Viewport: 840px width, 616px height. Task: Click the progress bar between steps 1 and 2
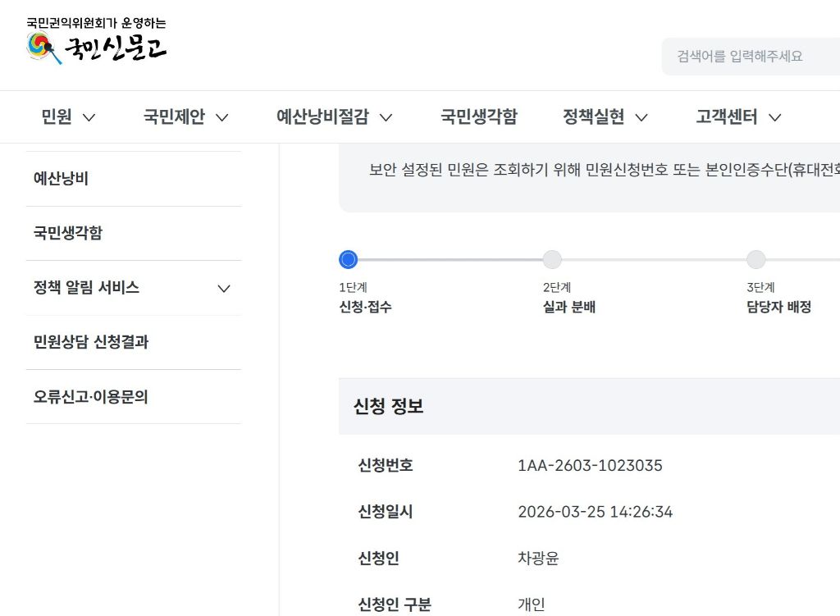(450, 260)
